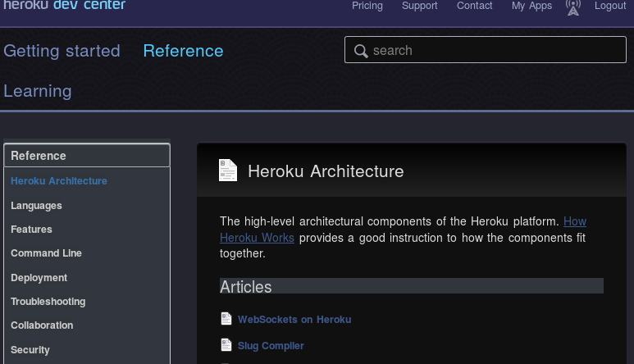Open My Apps
Image resolution: width=634 pixels, height=364 pixels.
click(x=531, y=6)
